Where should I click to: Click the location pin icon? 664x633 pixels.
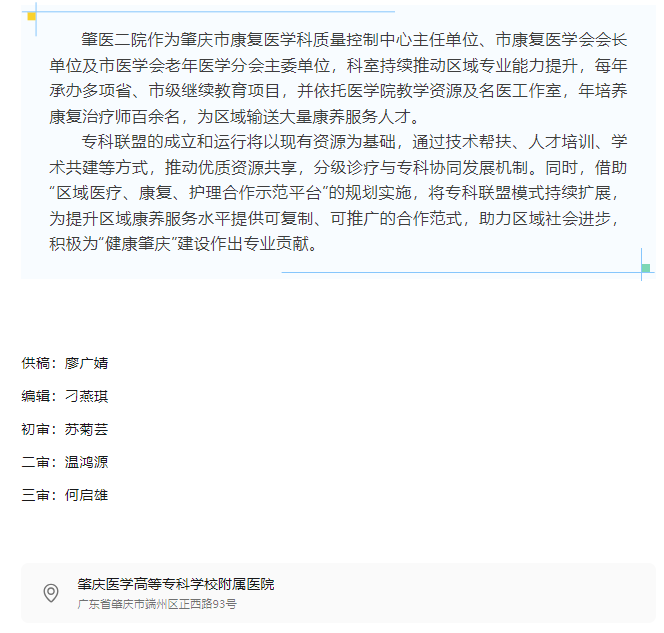click(x=50, y=593)
